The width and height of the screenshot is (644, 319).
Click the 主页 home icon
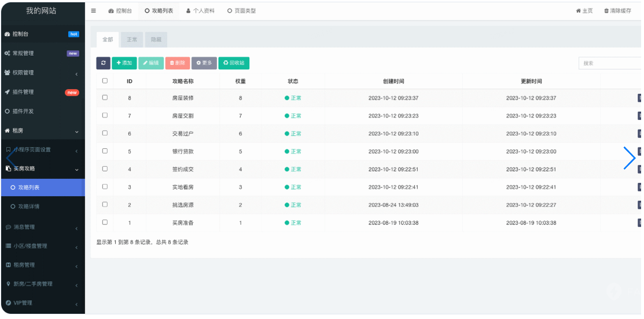[x=578, y=11]
